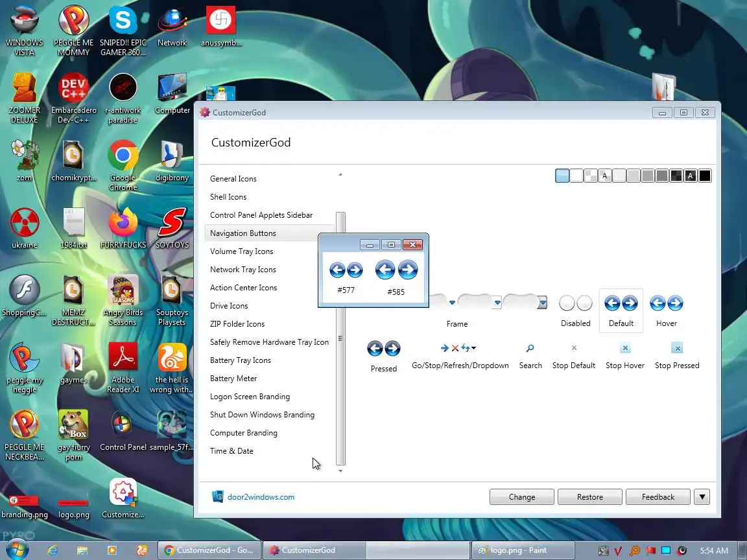The image size is (747, 560).
Task: Open the door2windows.com link
Action: coord(261,496)
